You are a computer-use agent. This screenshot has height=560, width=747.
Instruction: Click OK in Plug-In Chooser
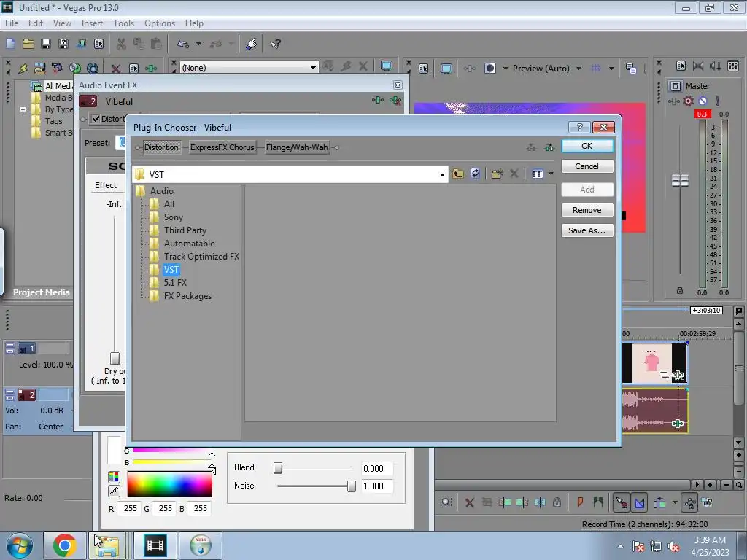click(x=587, y=146)
